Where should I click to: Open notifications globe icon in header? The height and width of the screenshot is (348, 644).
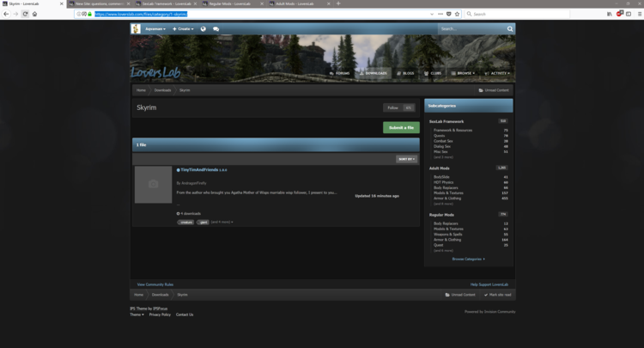pyautogui.click(x=203, y=28)
